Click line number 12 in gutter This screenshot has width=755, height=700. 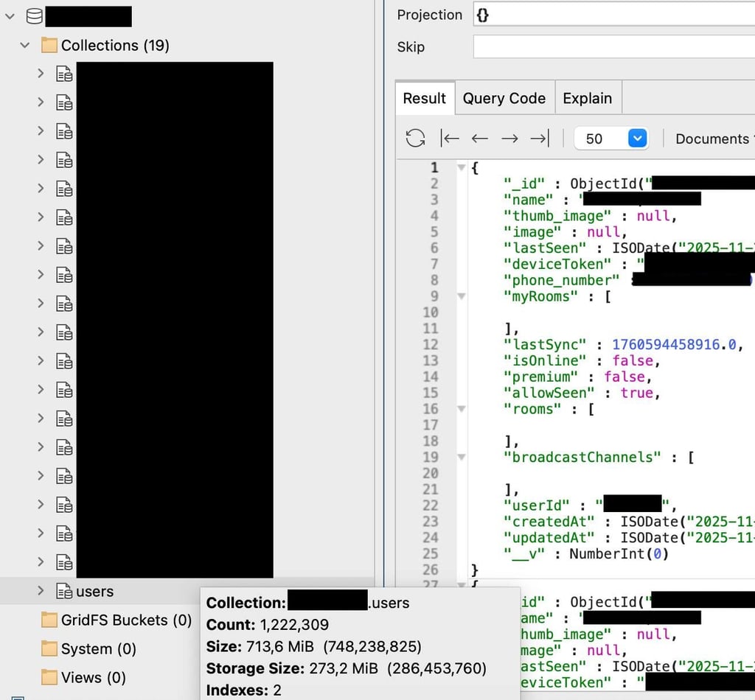click(x=431, y=344)
